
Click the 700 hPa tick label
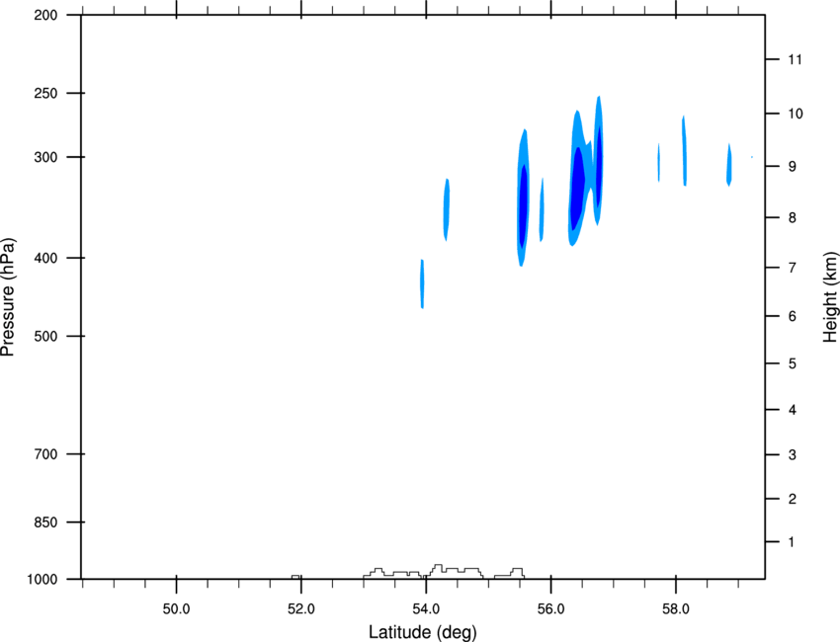[x=45, y=454]
